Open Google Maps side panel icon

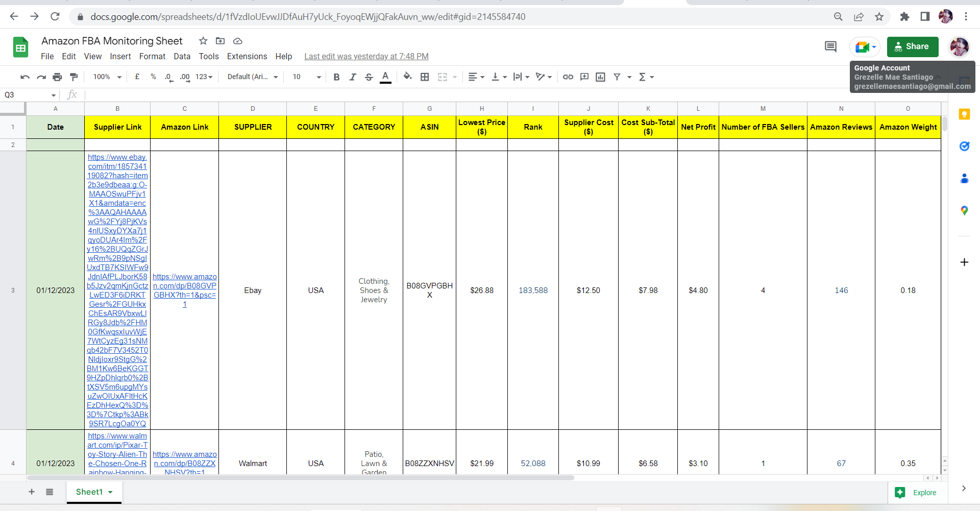pyautogui.click(x=964, y=210)
